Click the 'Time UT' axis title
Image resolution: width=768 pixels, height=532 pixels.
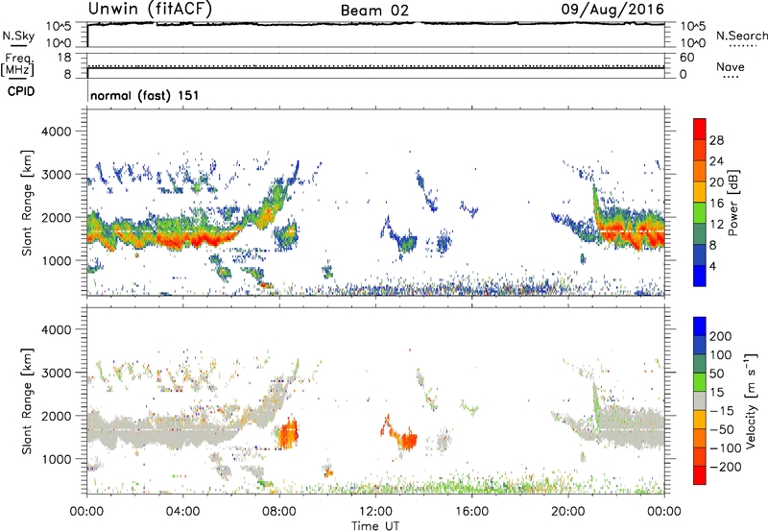point(375,526)
